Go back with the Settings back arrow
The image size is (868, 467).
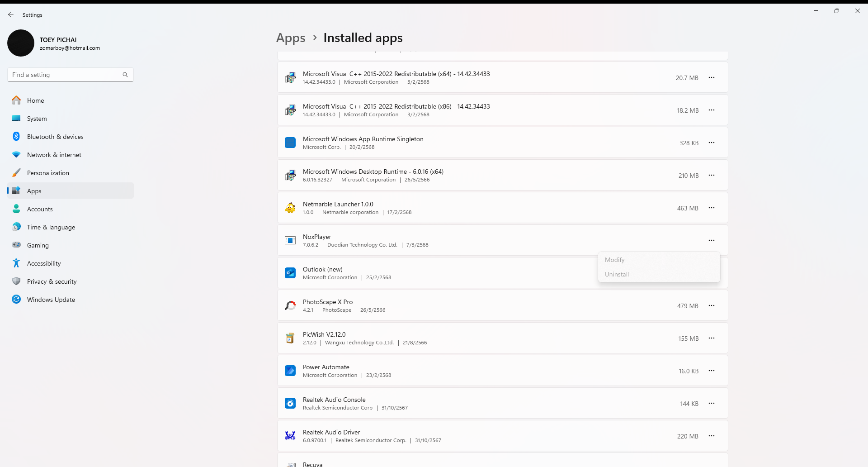[11, 14]
